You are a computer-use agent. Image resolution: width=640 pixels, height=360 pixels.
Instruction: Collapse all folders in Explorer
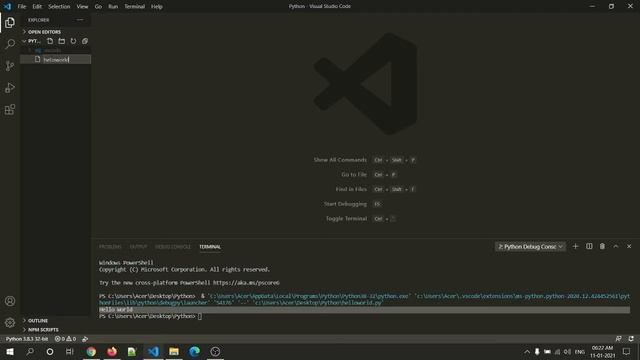tap(85, 41)
